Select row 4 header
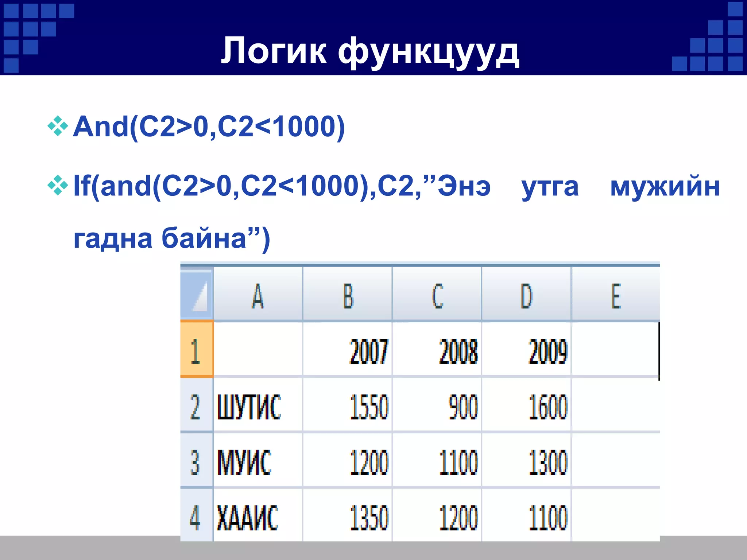The width and height of the screenshot is (747, 560). 197,515
